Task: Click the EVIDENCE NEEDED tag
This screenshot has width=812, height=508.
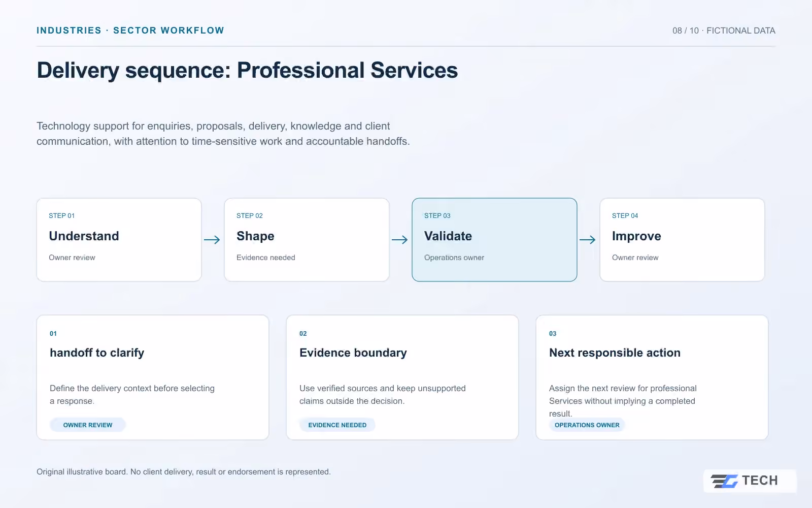Action: coord(337,425)
